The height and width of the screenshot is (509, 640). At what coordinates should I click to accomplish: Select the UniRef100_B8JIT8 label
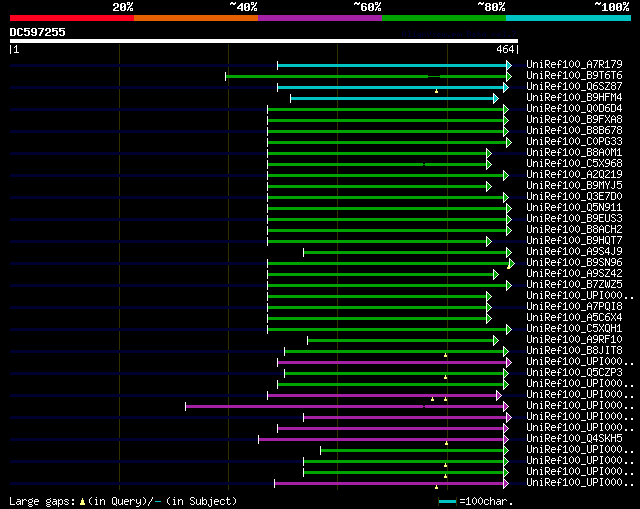pyautogui.click(x=574, y=351)
